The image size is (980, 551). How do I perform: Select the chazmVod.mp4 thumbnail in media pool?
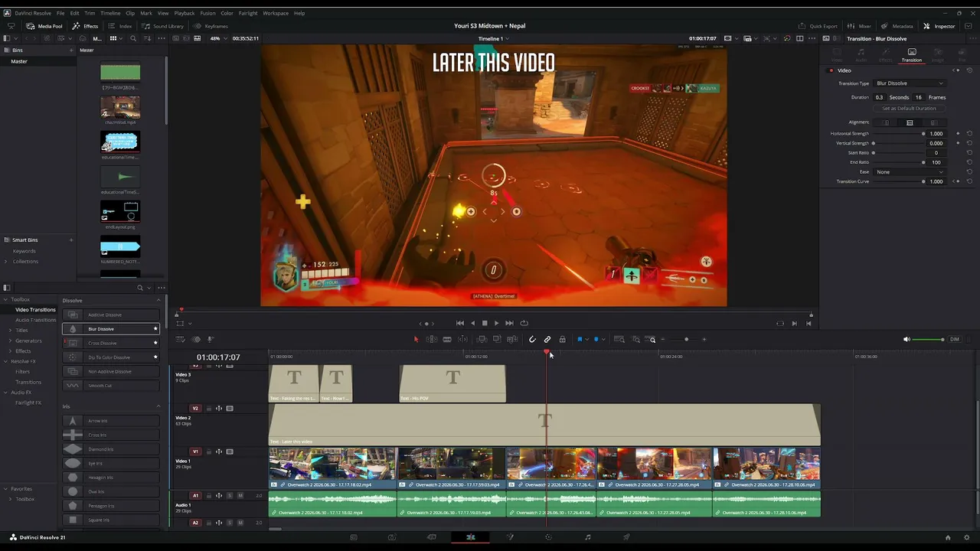[x=120, y=107]
